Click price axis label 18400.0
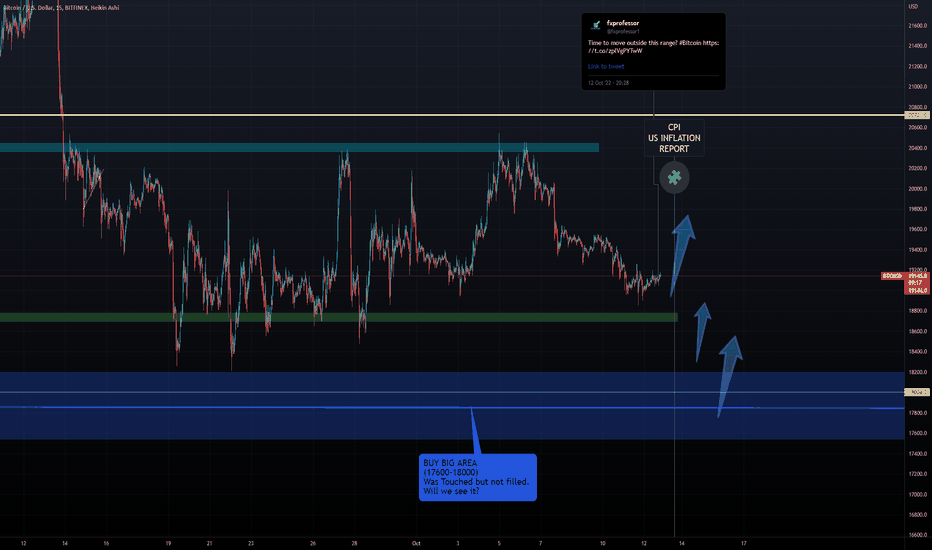The height and width of the screenshot is (550, 932). [917, 351]
